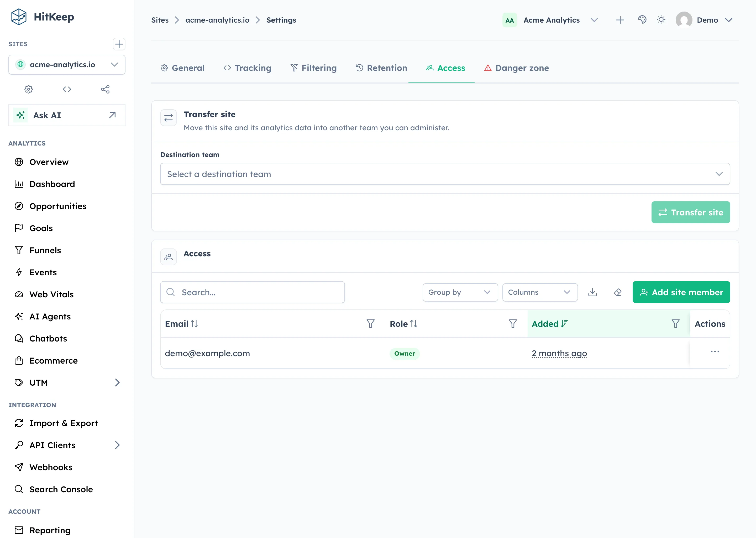Click the share icon under site selector
756x538 pixels.
105,89
